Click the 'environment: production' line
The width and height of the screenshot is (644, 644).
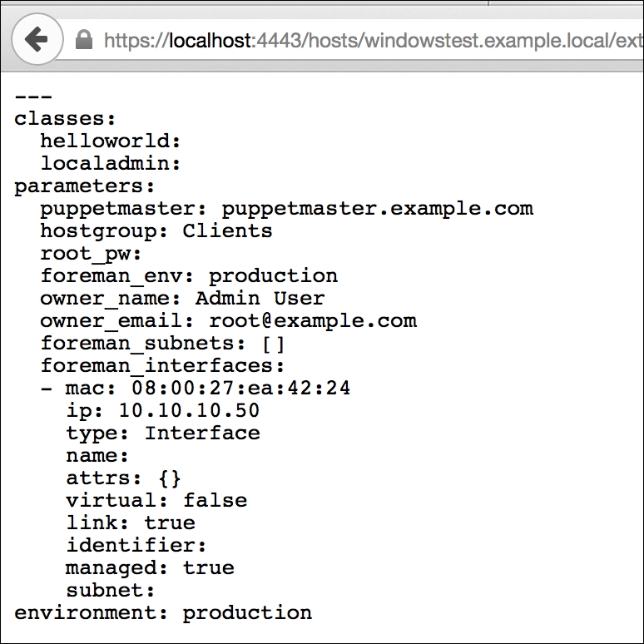click(x=163, y=613)
